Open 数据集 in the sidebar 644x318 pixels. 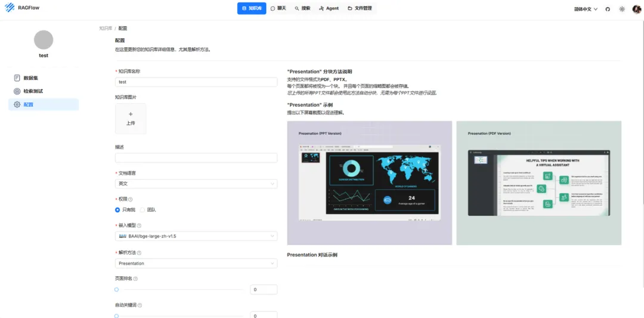[44, 78]
